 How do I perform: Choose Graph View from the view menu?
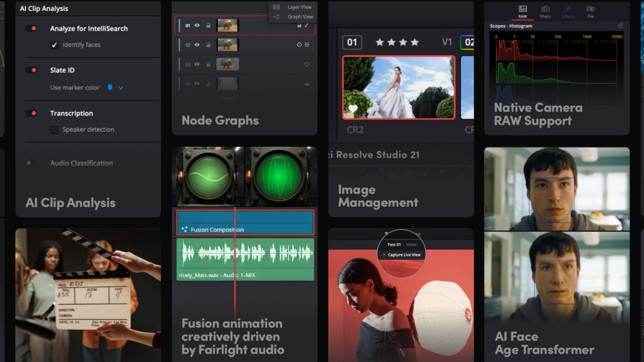coord(300,17)
